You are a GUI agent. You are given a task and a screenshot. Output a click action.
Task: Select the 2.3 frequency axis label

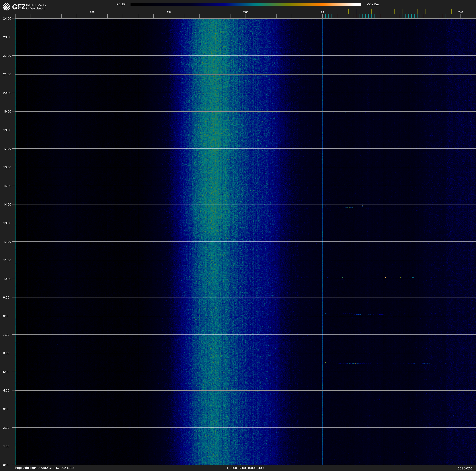click(x=169, y=12)
